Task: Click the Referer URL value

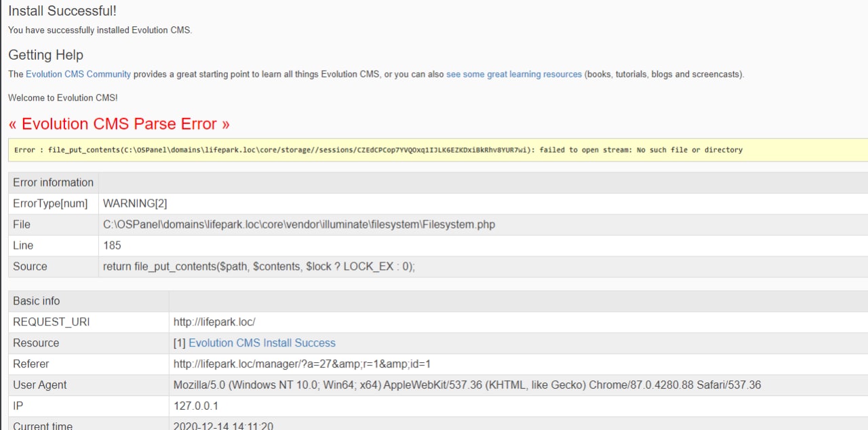Action: (x=302, y=364)
